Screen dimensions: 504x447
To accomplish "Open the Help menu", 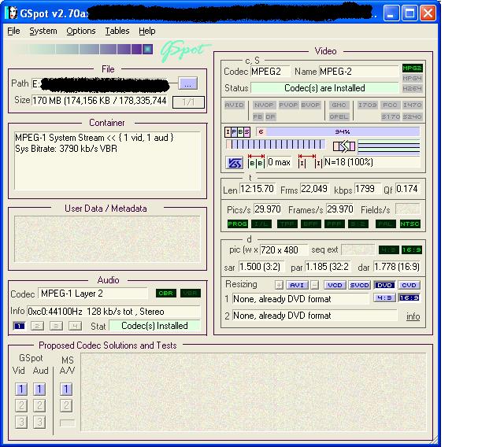I will 147,31.
